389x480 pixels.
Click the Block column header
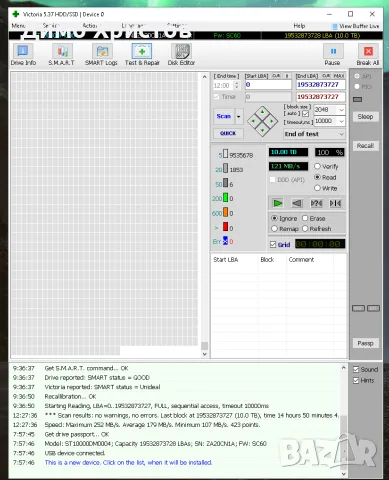267,259
